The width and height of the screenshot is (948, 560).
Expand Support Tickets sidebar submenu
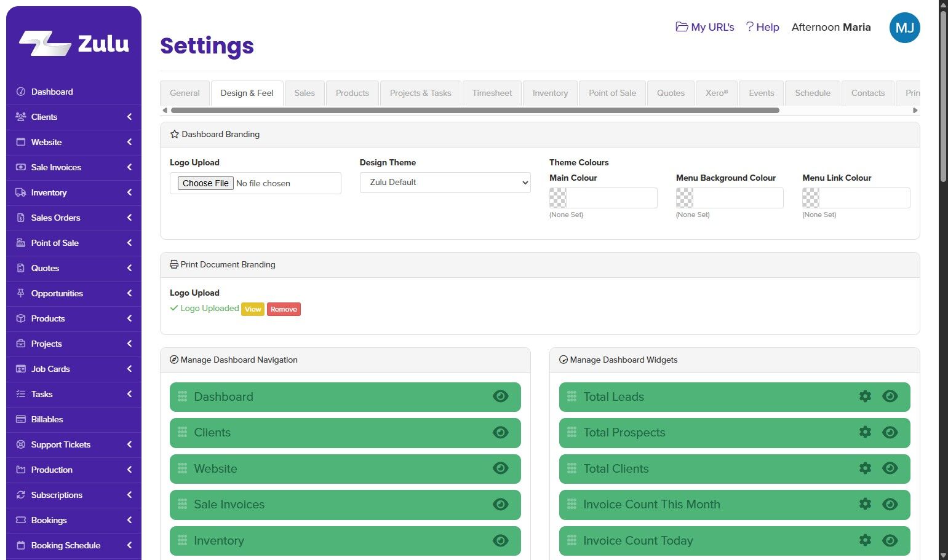coord(129,444)
